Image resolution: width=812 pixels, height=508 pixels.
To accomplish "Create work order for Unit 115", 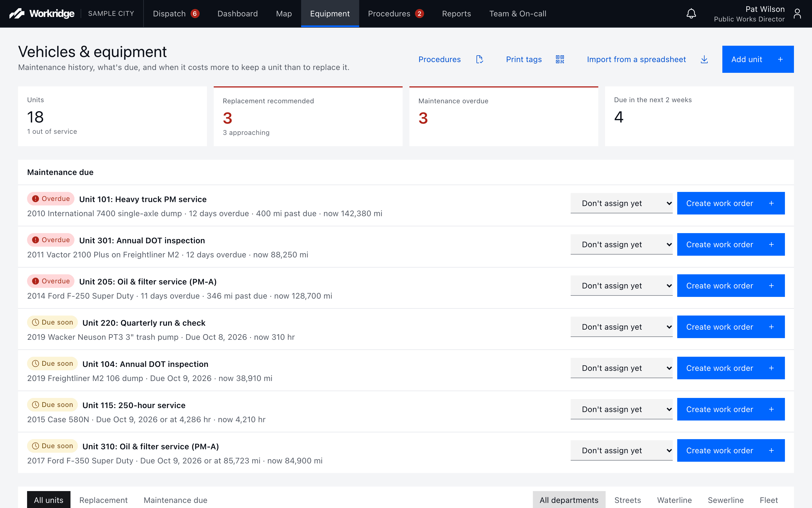I will [x=731, y=409].
